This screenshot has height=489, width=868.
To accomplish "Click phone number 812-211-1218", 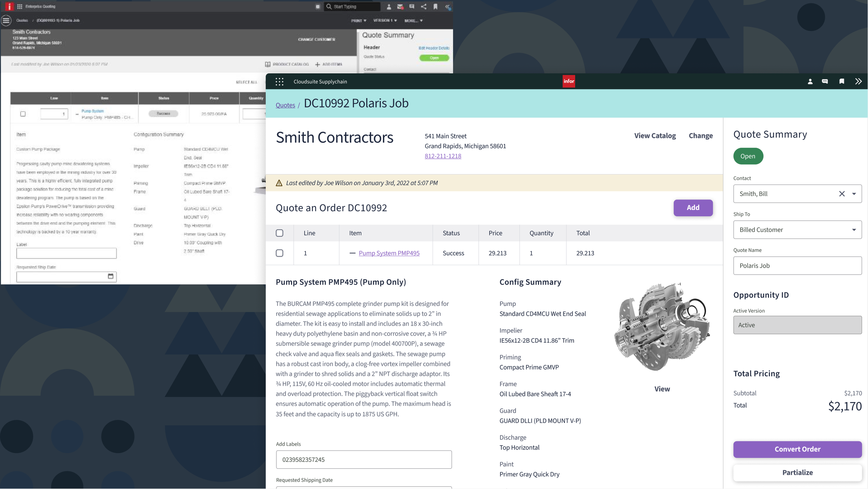I will 443,156.
